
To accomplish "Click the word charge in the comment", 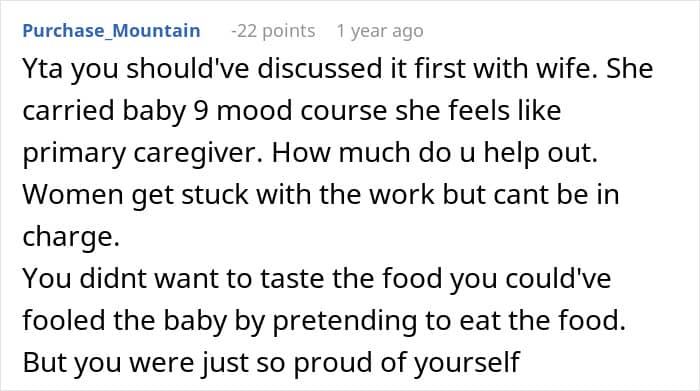I will click(71, 237).
